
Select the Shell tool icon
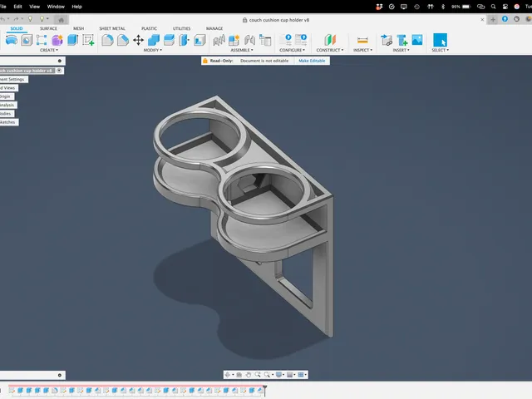199,40
